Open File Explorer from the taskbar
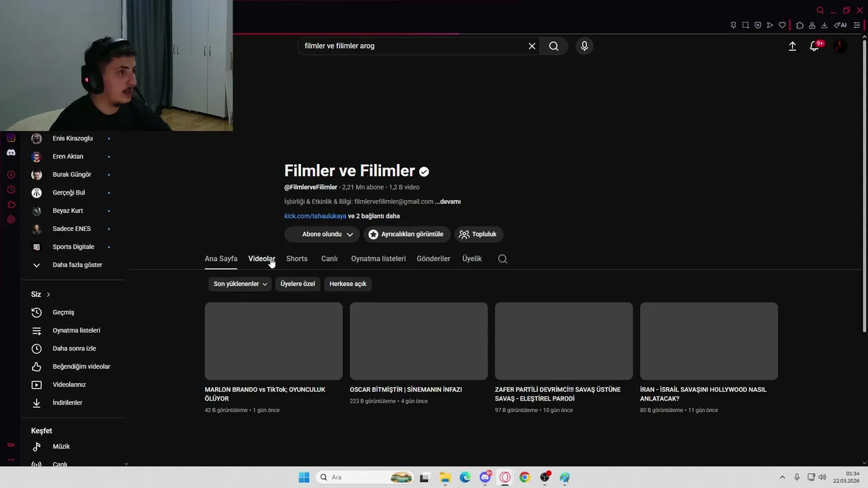Viewport: 868px width, 488px height. (445, 477)
